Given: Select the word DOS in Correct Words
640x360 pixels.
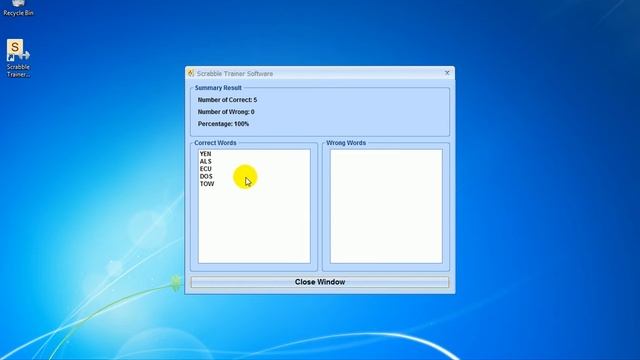Looking at the screenshot, I should pos(206,176).
